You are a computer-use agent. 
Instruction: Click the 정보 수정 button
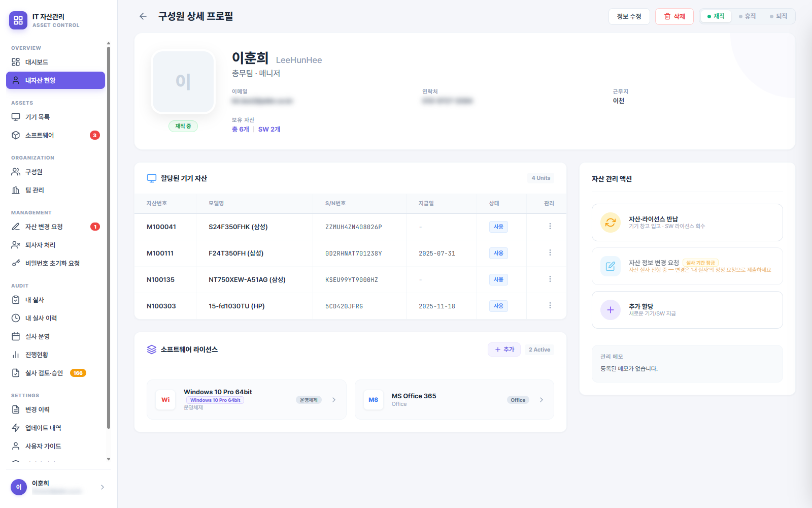coord(629,16)
